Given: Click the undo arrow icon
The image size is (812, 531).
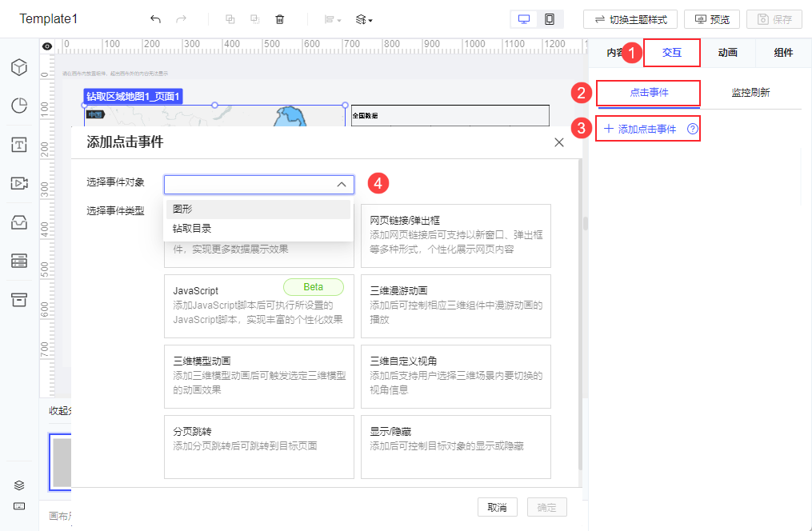Looking at the screenshot, I should click(x=155, y=19).
